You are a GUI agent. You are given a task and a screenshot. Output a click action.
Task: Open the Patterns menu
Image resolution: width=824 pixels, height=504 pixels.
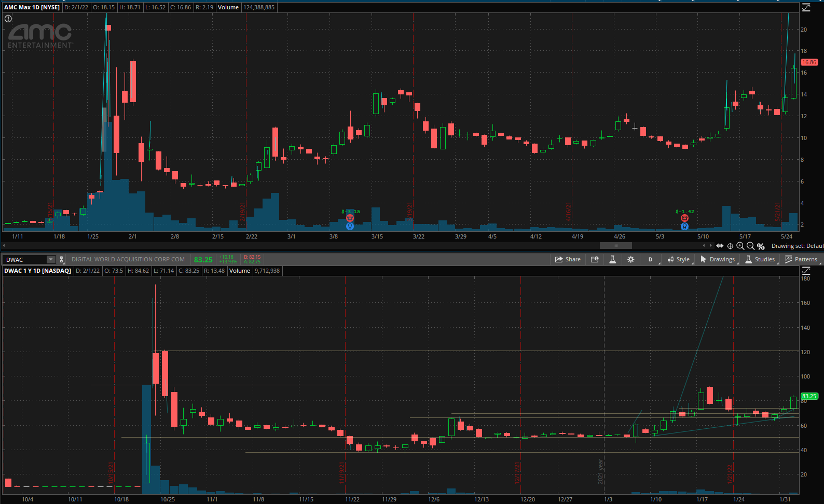802,259
